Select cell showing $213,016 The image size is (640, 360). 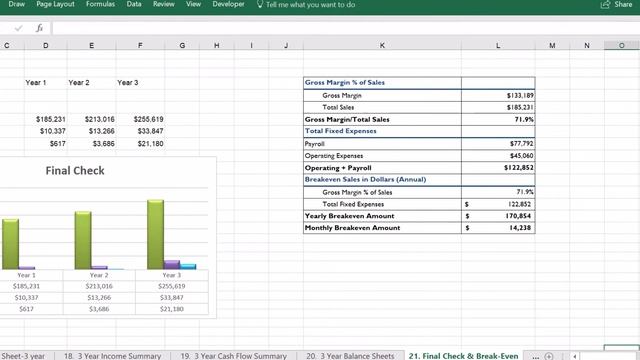click(x=91, y=119)
